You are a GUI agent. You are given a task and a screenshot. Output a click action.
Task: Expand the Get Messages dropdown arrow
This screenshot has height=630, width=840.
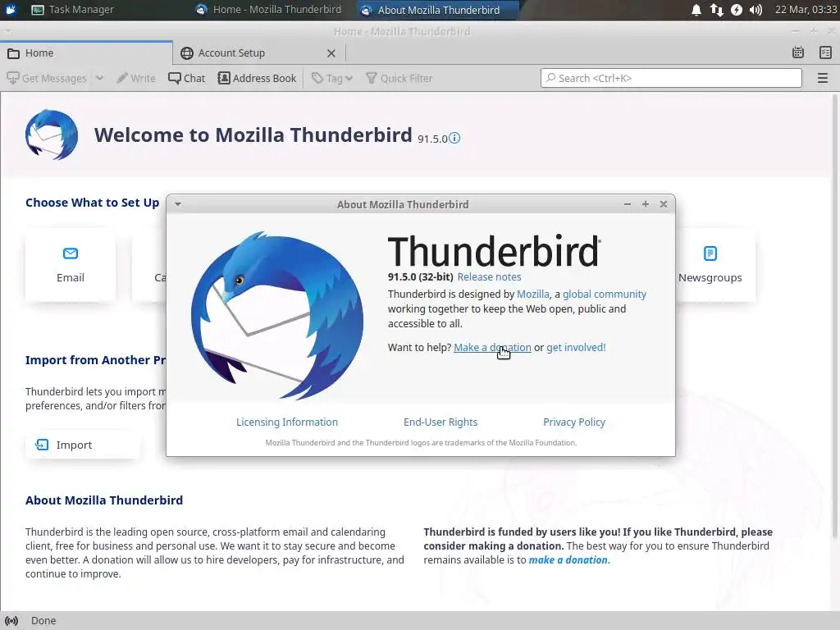99,78
